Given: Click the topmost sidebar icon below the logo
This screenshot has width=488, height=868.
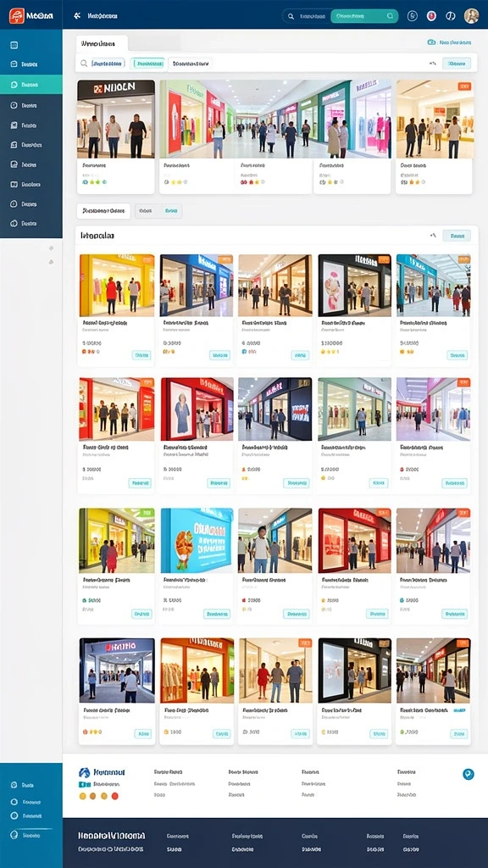Looking at the screenshot, I should [14, 46].
